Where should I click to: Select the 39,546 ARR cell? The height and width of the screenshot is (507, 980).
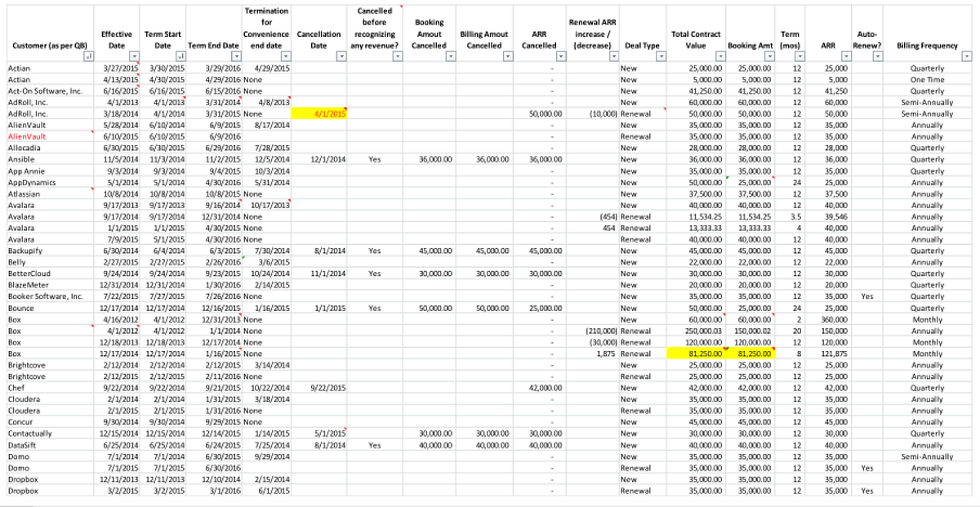pos(830,217)
